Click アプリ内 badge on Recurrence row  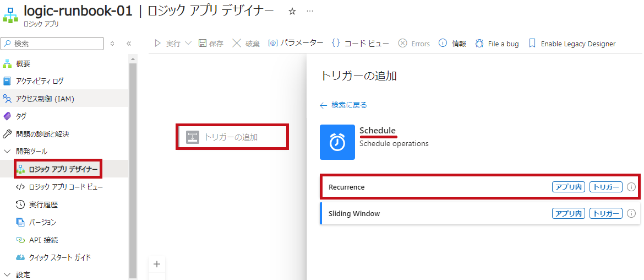click(x=569, y=187)
